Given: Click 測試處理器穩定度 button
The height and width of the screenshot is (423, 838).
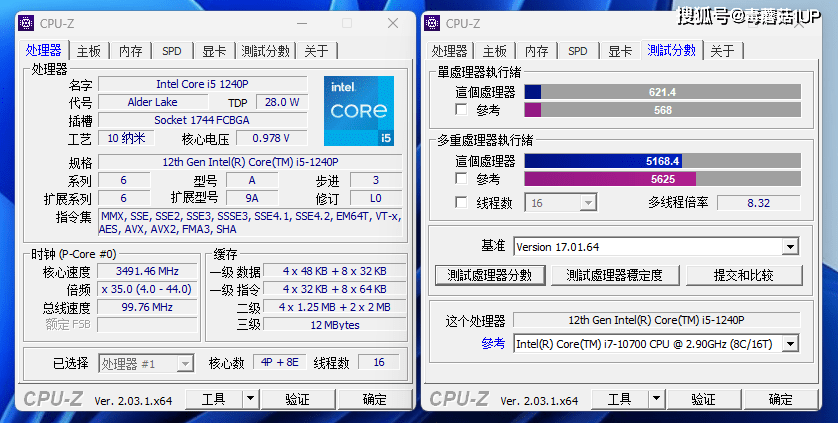Looking at the screenshot, I should [x=615, y=275].
